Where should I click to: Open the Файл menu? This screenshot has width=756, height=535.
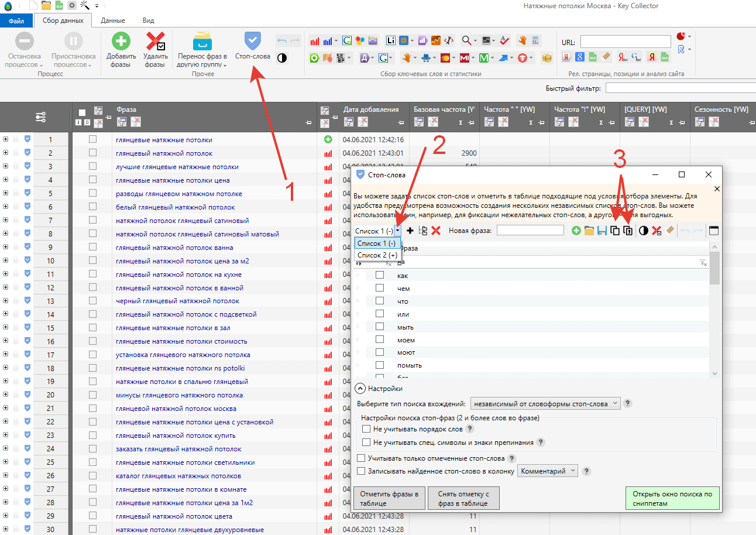[x=16, y=20]
